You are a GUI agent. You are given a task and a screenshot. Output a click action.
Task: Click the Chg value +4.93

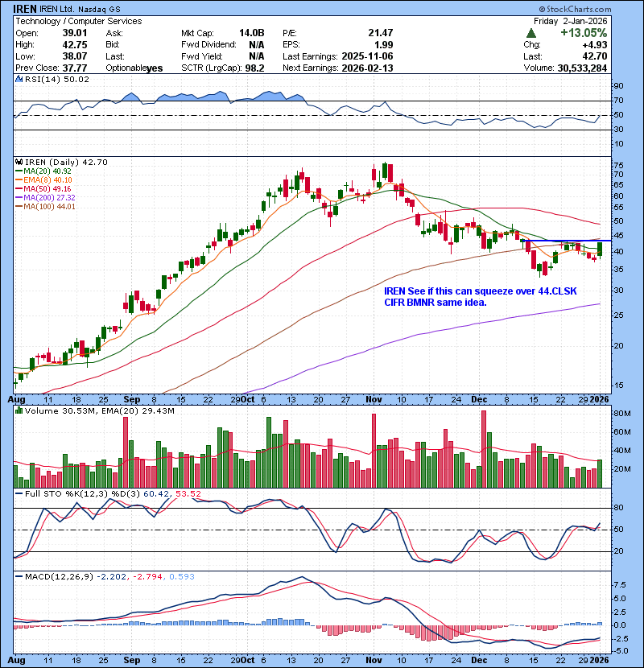pos(596,45)
